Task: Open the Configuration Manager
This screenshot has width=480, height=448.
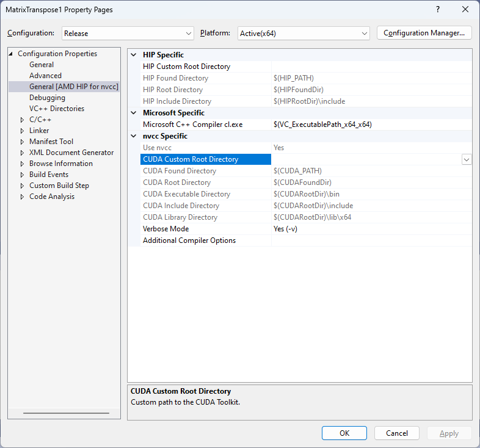Action: click(x=424, y=33)
